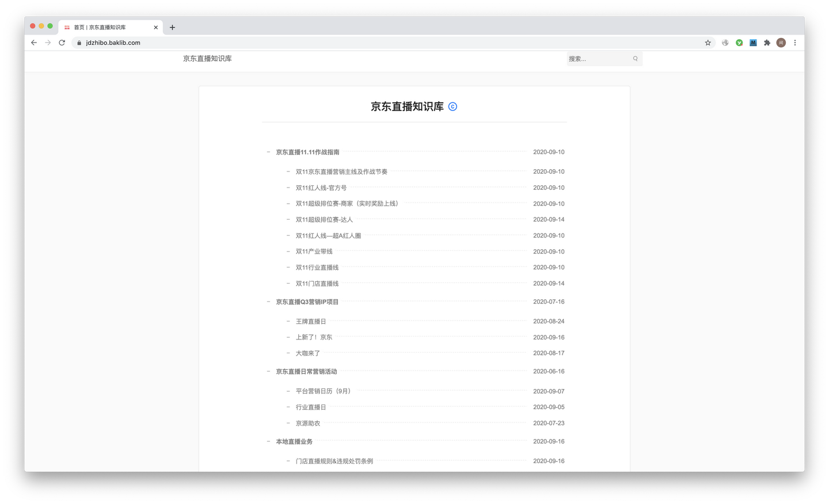Open the 平台营销日历（9月）article
Image resolution: width=829 pixels, height=504 pixels.
323,391
